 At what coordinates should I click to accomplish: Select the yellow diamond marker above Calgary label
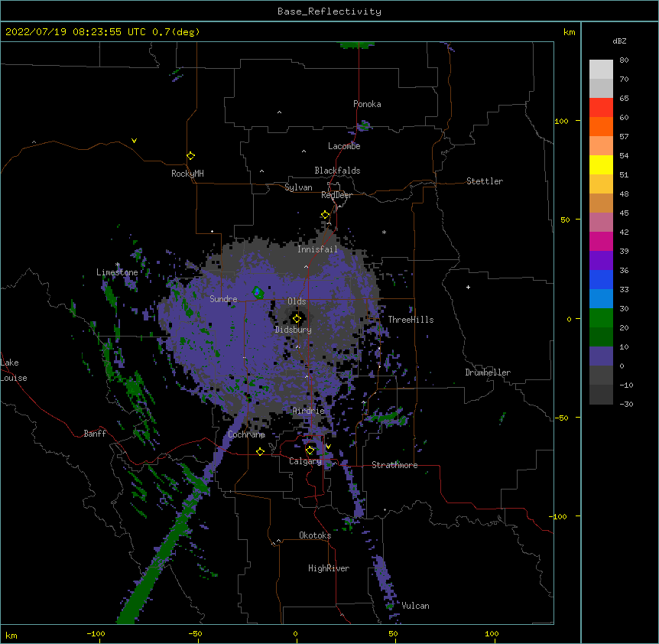point(310,450)
